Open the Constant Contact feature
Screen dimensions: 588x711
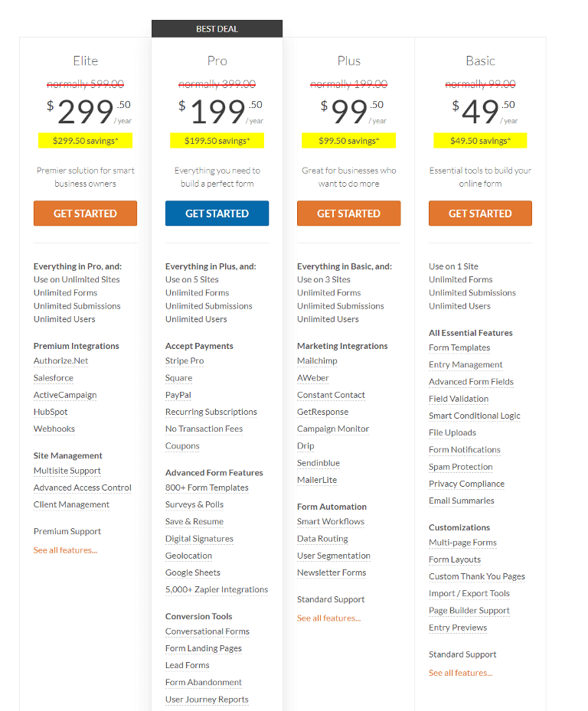(x=331, y=395)
